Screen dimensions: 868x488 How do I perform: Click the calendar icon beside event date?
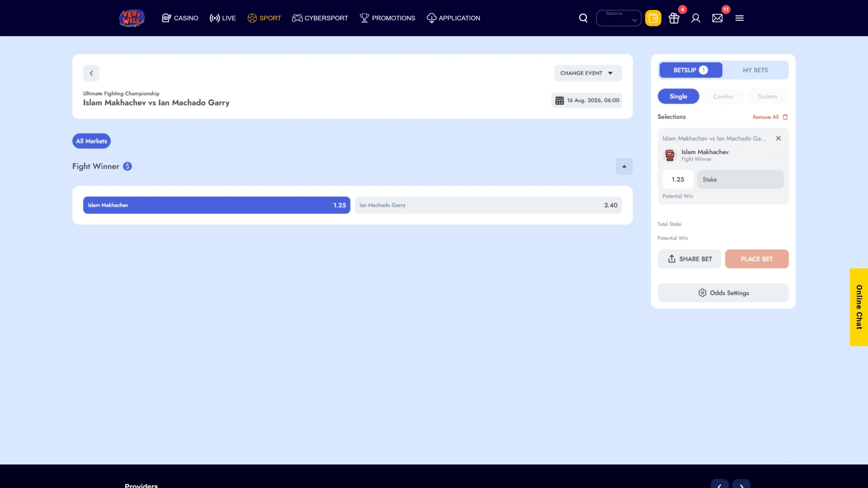560,100
